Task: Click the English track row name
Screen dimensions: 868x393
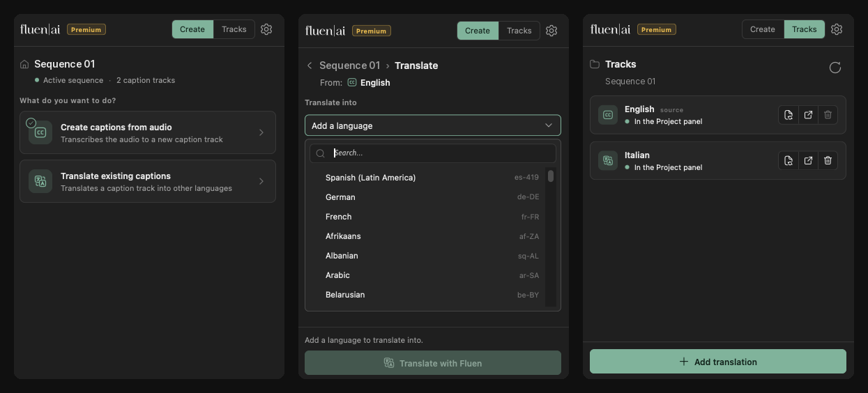Action: (x=639, y=109)
